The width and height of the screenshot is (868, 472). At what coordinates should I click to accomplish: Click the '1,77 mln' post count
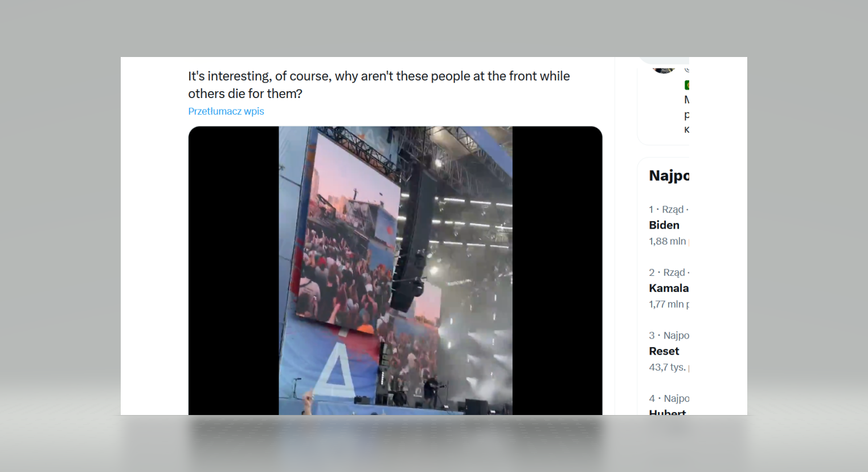(666, 304)
